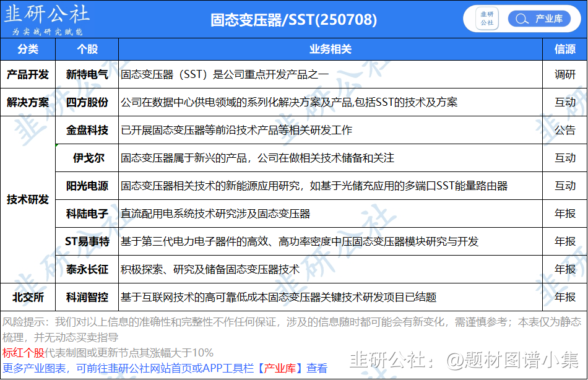Select 四方股份 description about 数据中心供电领域

click(x=289, y=102)
